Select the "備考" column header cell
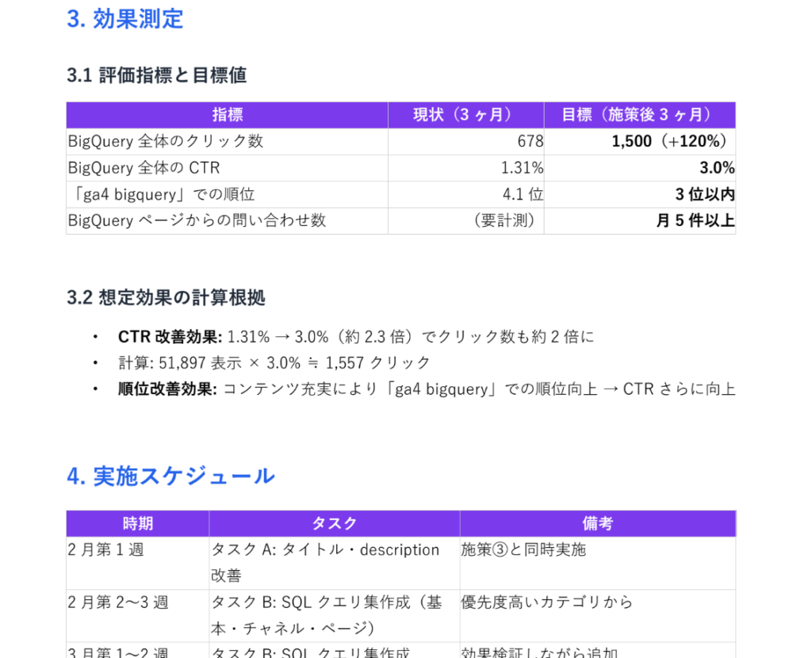Image resolution: width=812 pixels, height=658 pixels. point(597,524)
